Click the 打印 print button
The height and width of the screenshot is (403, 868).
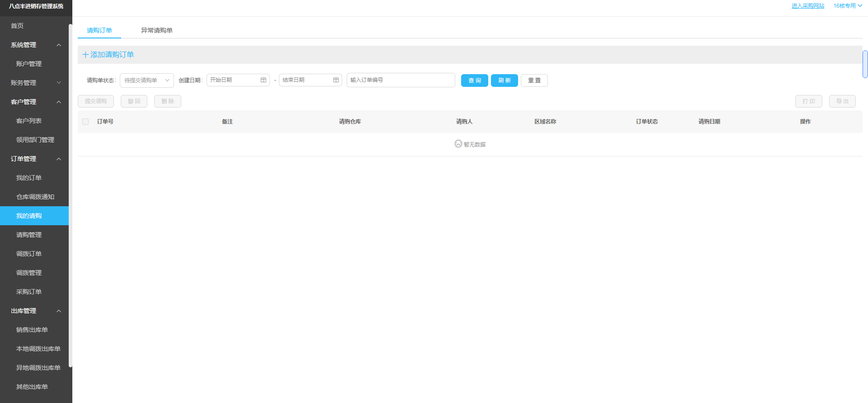[809, 101]
